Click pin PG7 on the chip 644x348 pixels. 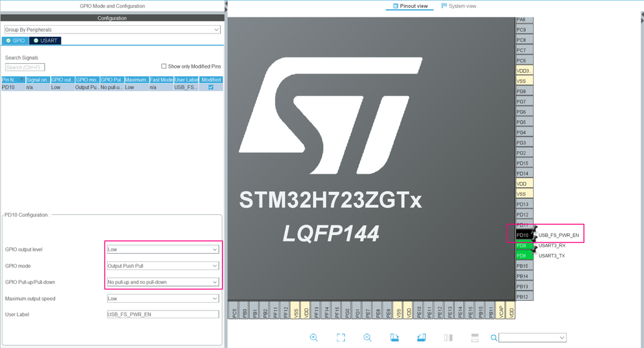click(524, 101)
